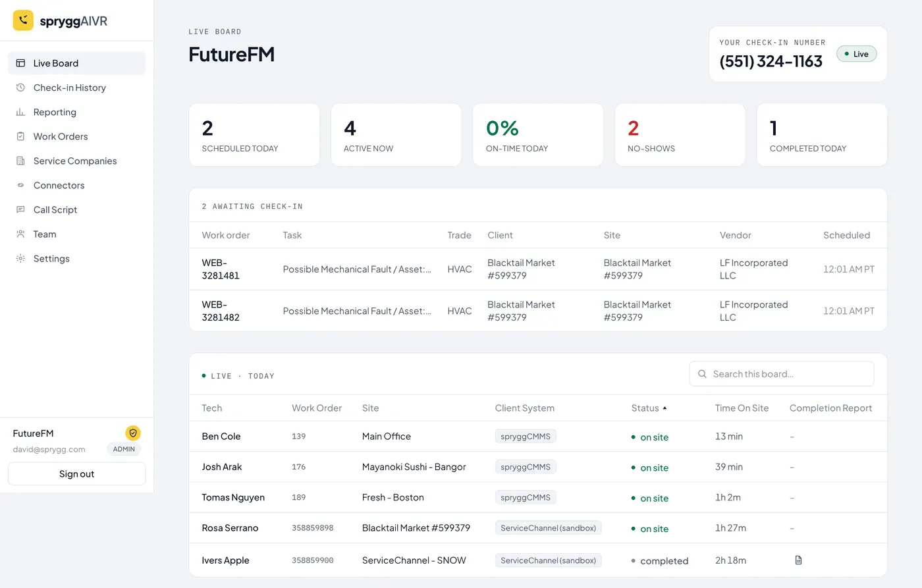This screenshot has width=922, height=588.
Task: Click the completed status for Ivers Apple
Action: (x=659, y=561)
